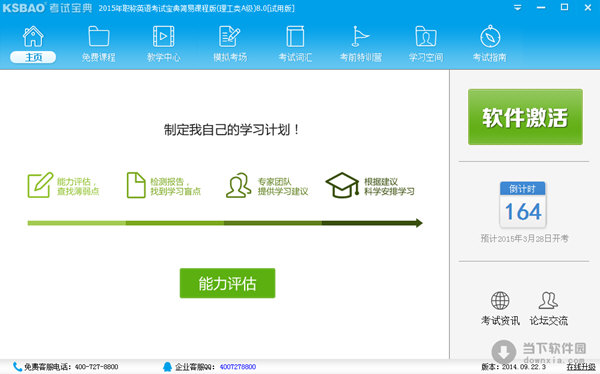Click the 能力评估 pencil-note icon
Viewport: 600px width, 374px height.
pyautogui.click(x=40, y=185)
